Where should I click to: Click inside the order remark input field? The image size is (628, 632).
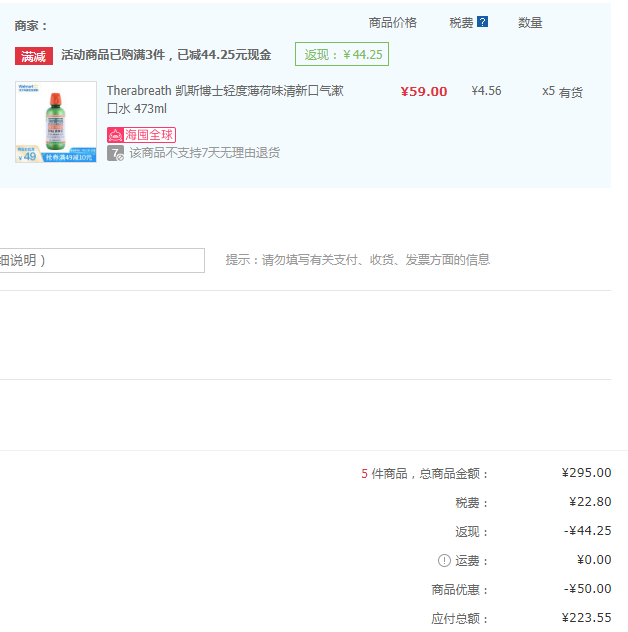[102, 260]
